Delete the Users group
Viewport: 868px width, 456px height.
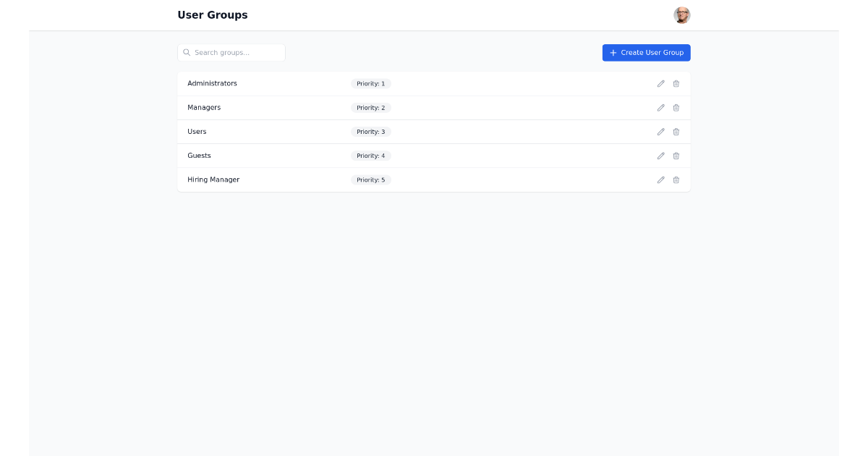676,132
